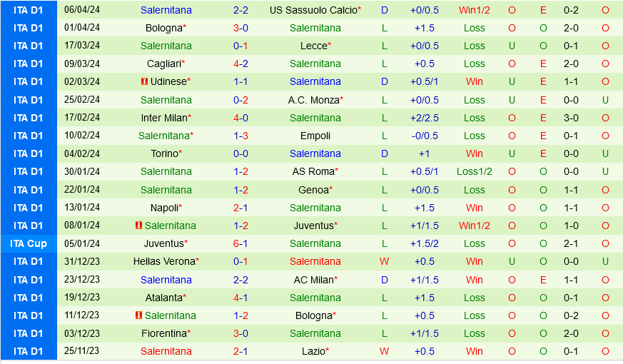Viewport: 623px width, 364px height.
Task: Click the red card icon beside Udinese
Action: point(145,82)
